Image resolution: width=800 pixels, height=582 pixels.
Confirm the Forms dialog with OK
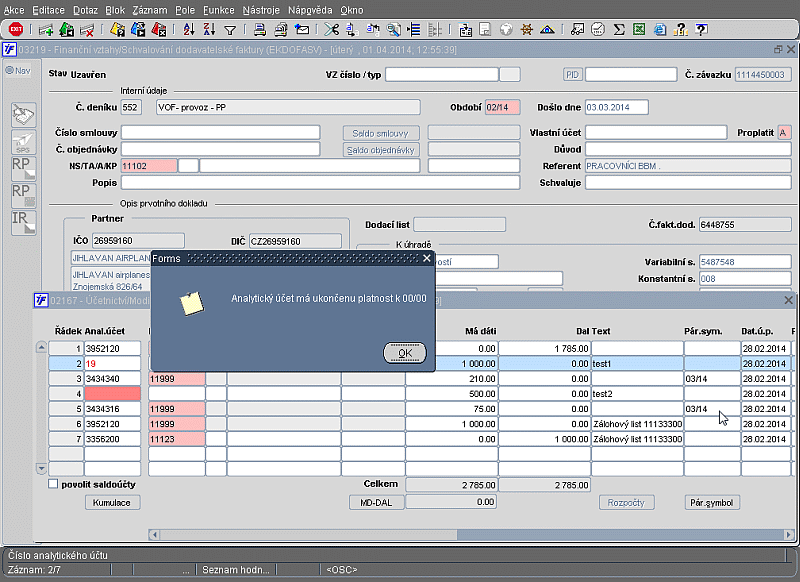tap(405, 353)
